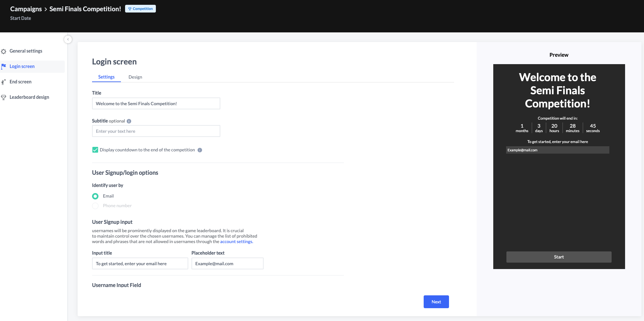Image resolution: width=644 pixels, height=321 pixels.
Task: Open the account settings link
Action: (236, 241)
